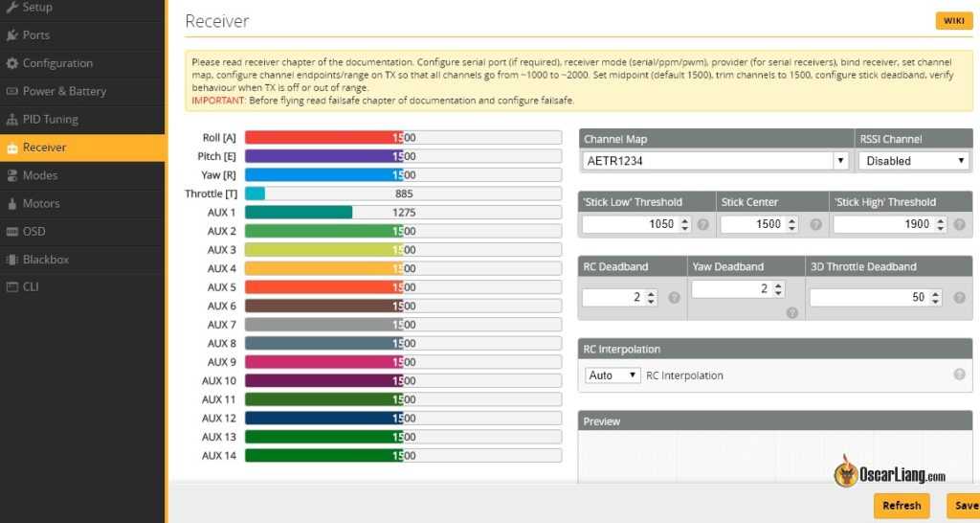Open the RC Interpolation Auto dropdown

tap(612, 375)
